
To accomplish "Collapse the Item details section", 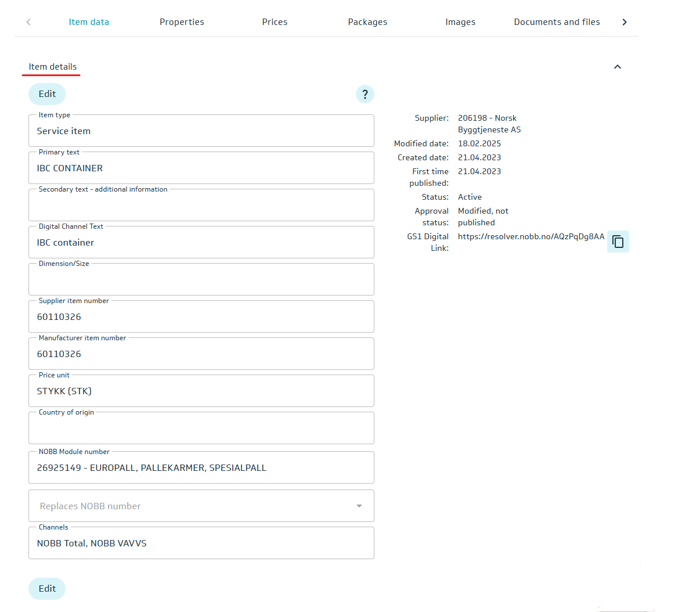I will pyautogui.click(x=617, y=67).
